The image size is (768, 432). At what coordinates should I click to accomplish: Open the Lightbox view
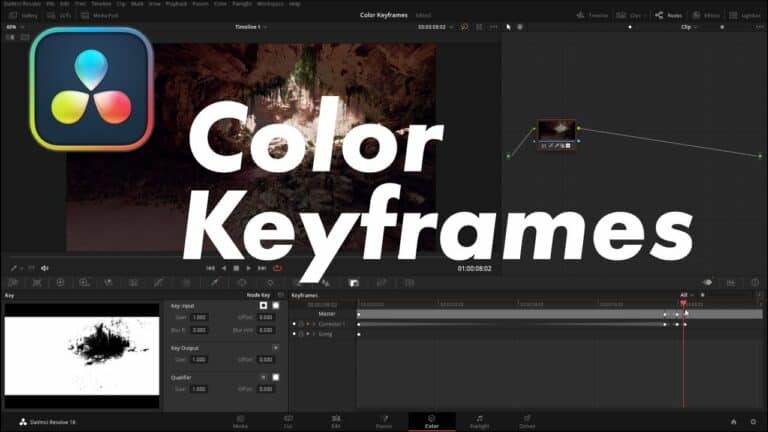[x=745, y=16]
